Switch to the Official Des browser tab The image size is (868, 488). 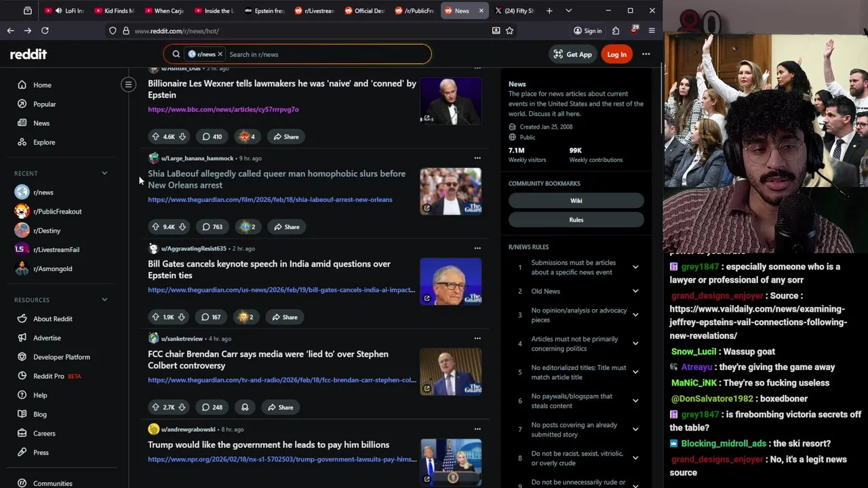coord(365,11)
